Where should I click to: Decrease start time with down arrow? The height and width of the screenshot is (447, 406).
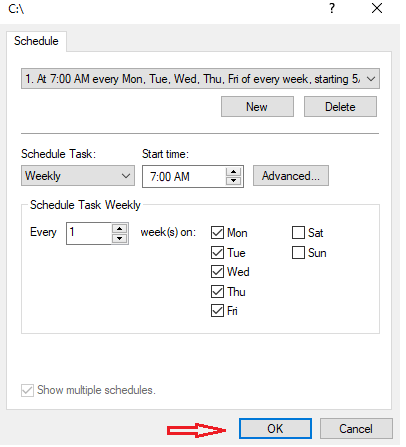tap(233, 181)
